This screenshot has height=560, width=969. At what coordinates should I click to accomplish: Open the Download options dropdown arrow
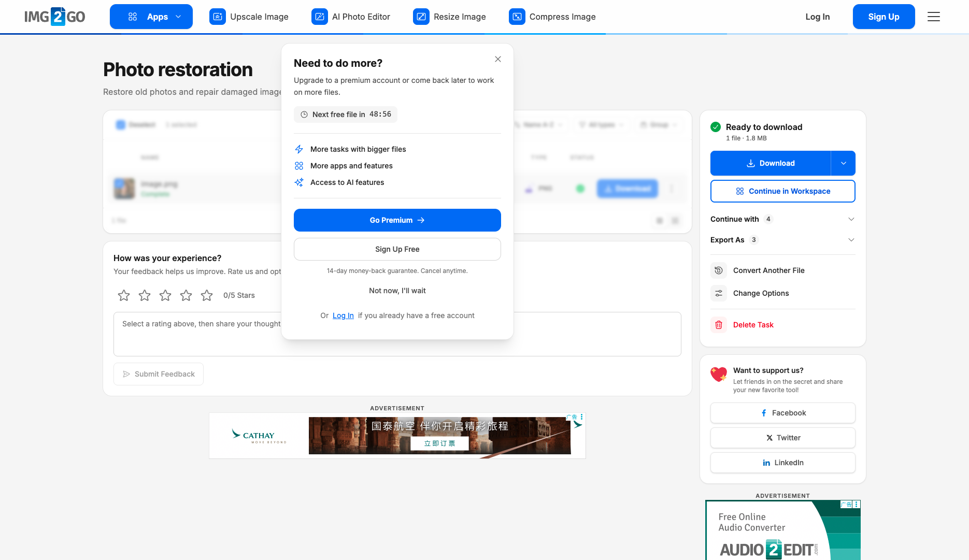(844, 163)
